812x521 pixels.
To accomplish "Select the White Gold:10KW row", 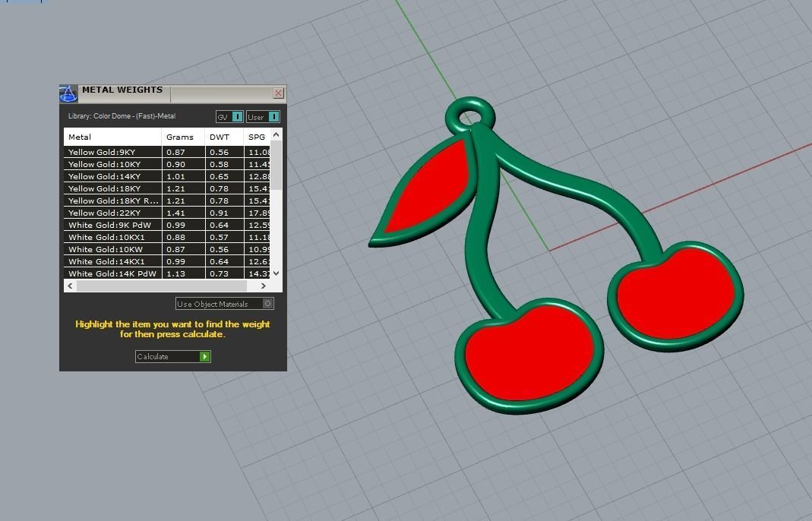I will [167, 249].
